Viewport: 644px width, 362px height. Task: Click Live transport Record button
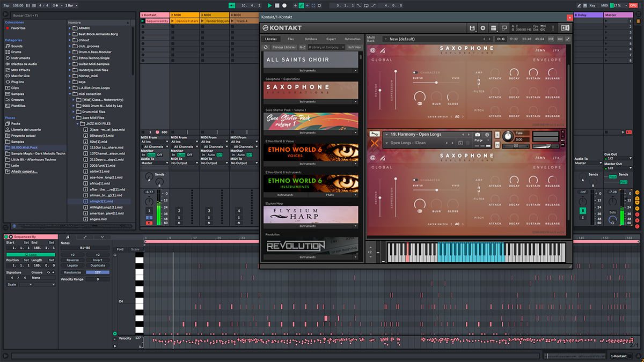pyautogui.click(x=284, y=5)
